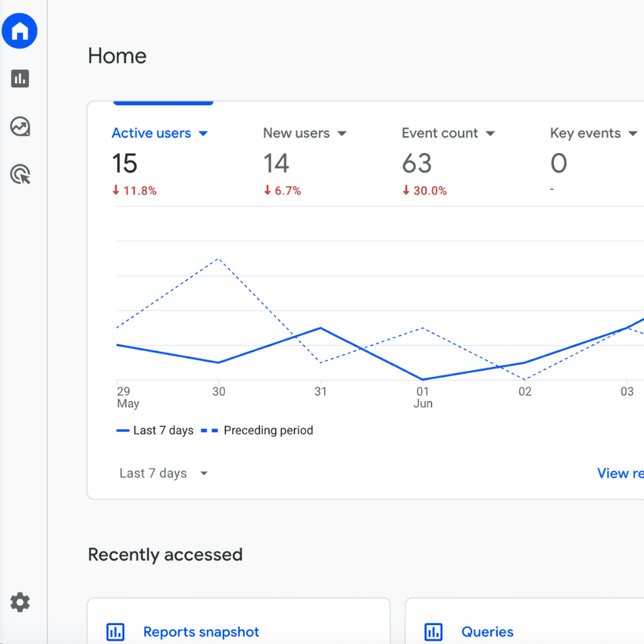Expand the Active users metric dropdown
644x644 pixels.
coord(203,133)
